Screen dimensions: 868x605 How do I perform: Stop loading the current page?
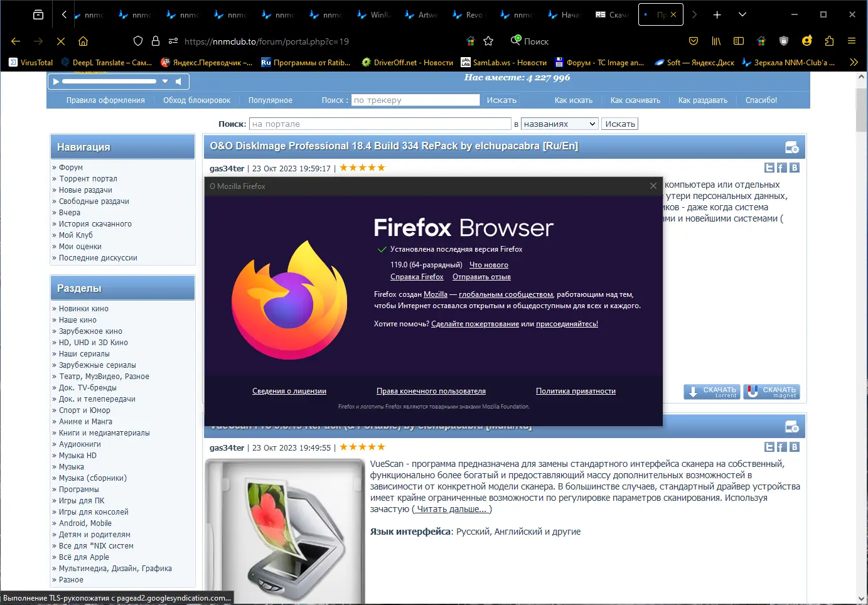[61, 41]
